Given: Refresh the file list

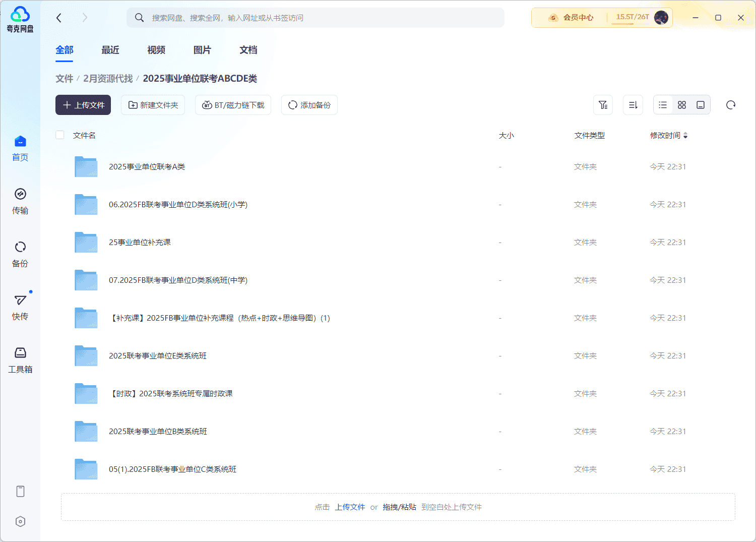Looking at the screenshot, I should pyautogui.click(x=731, y=105).
